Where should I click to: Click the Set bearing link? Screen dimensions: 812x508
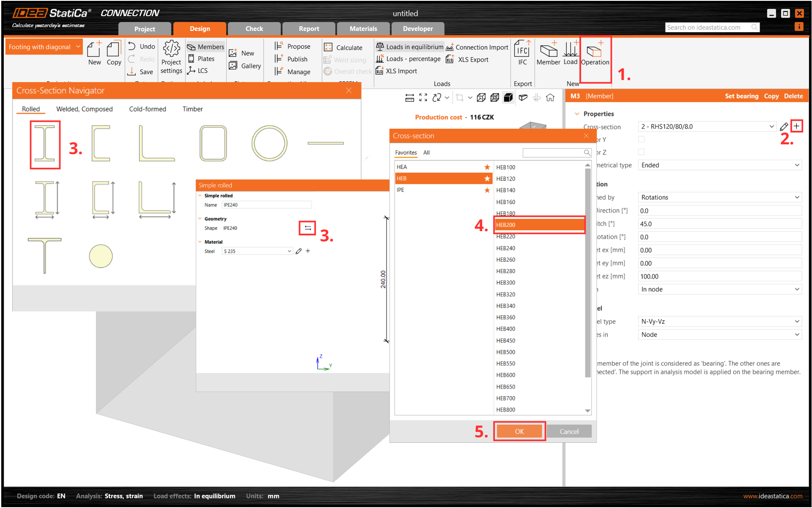[741, 96]
